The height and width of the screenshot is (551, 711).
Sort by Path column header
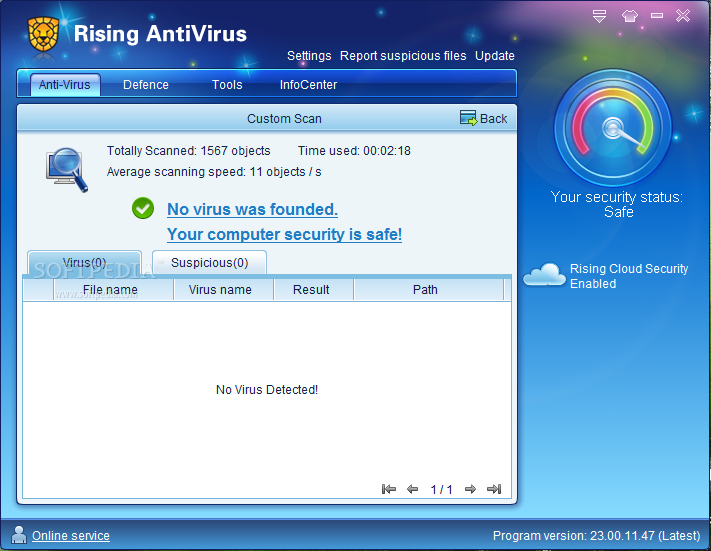pos(429,290)
